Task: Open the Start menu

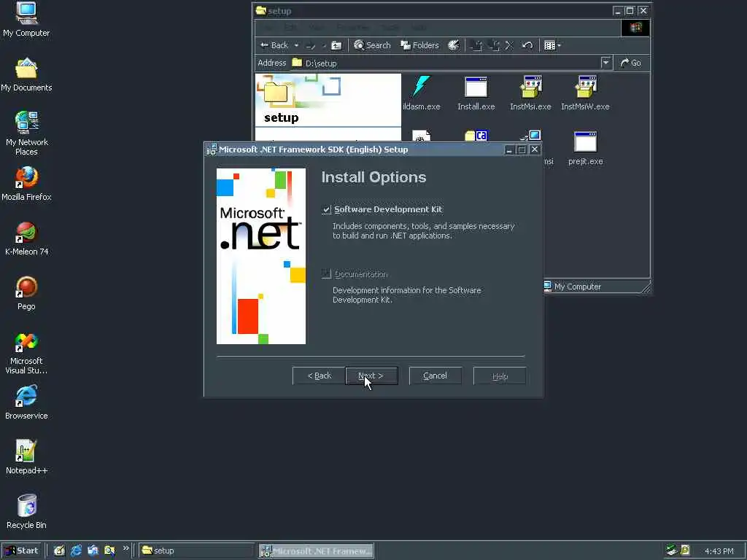Action: click(x=22, y=551)
